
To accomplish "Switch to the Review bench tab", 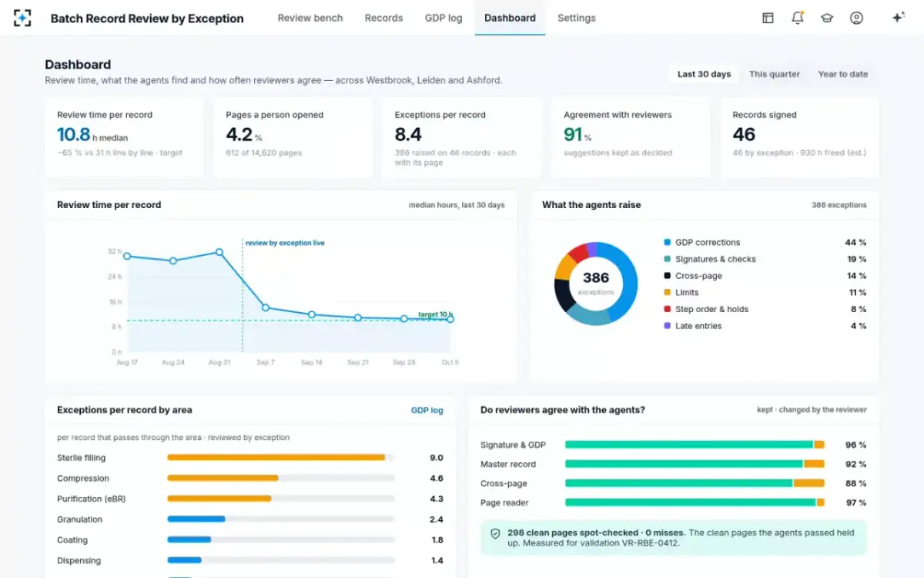I will [310, 18].
